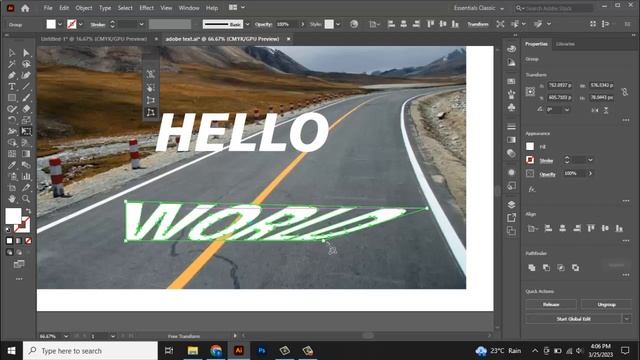Open the Stroke color dropdown in the Control bar
Viewport: 640px width, 360px height.
80,24
